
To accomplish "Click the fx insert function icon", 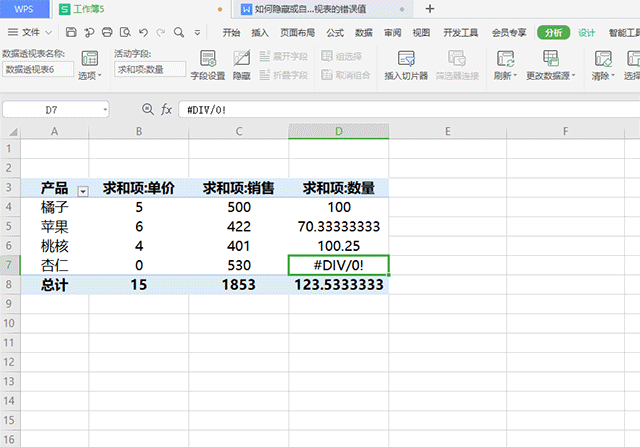I will (x=167, y=108).
